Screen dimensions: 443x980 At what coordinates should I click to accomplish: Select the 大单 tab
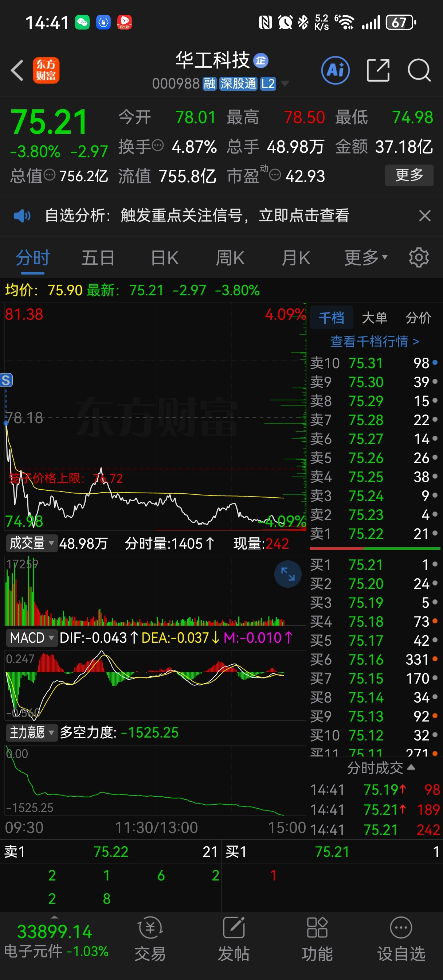375,318
